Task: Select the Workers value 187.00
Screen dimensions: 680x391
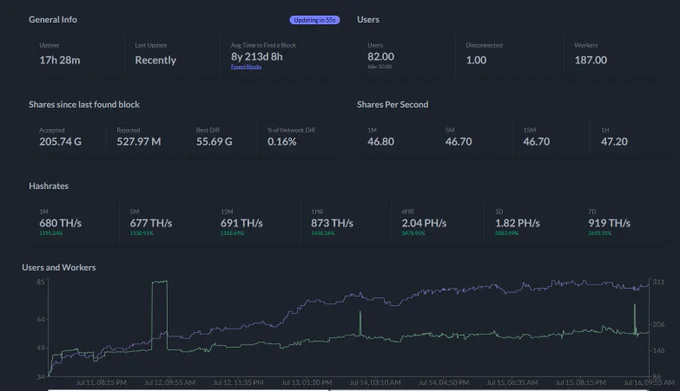Action: (x=591, y=60)
